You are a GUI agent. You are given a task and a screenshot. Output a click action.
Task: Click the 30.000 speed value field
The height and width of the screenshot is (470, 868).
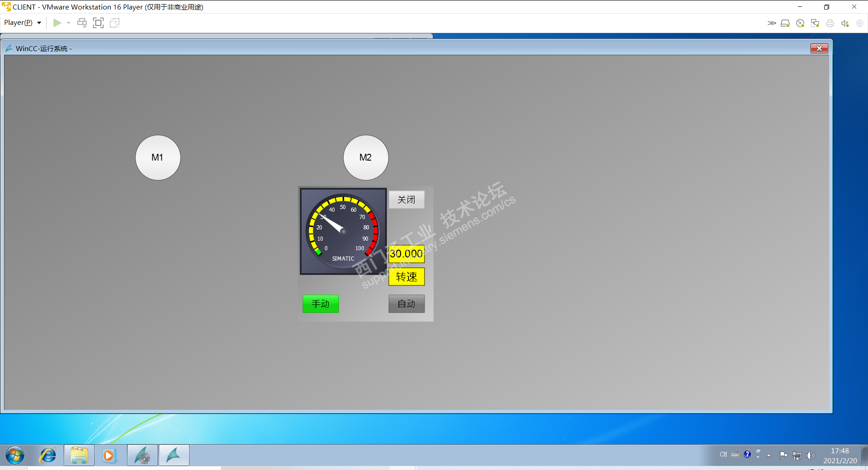coord(406,254)
